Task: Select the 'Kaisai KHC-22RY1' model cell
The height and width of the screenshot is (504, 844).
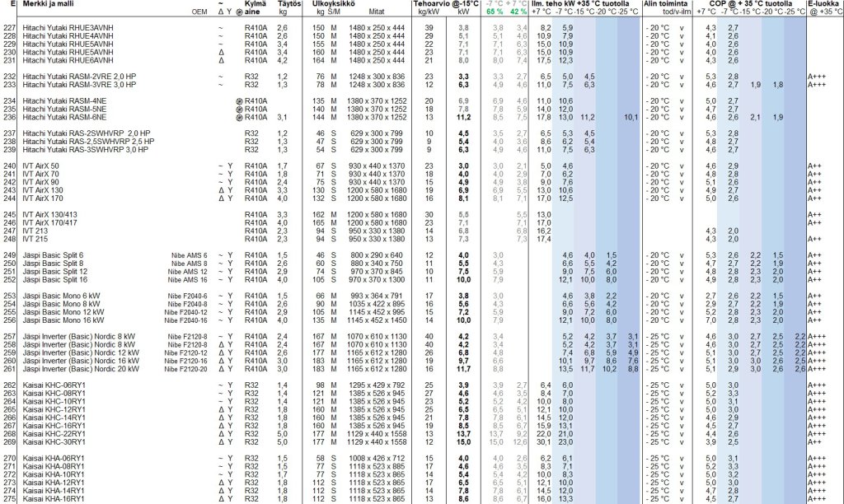Action: pos(54,434)
